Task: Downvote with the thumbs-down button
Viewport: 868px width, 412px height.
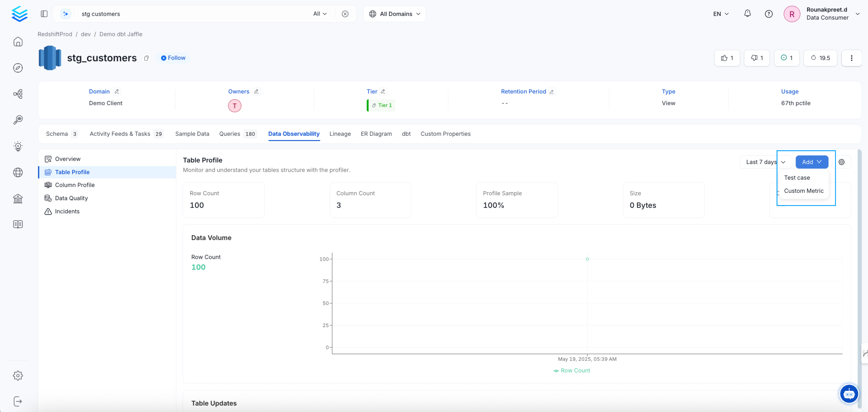Action: 756,58
